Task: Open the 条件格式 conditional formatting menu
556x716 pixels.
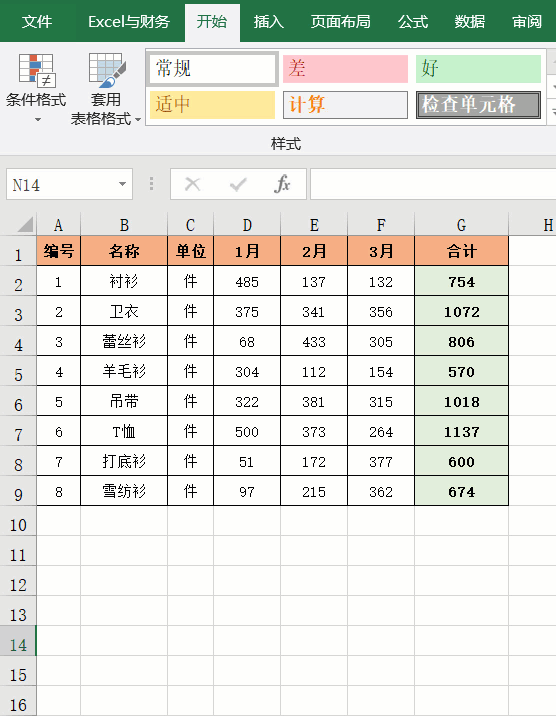Action: click(36, 88)
